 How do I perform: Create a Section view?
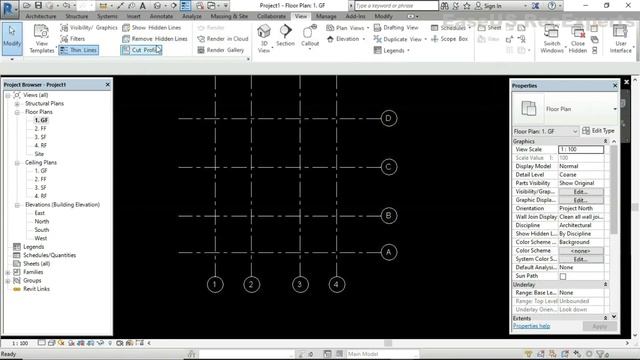click(285, 35)
